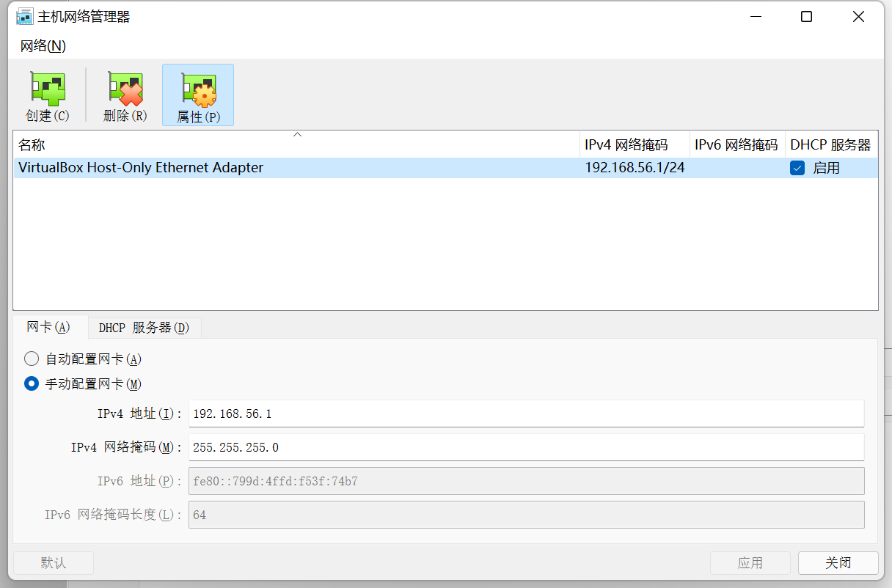Switch to the 网卡(A) tab
This screenshot has height=588, width=892.
[49, 327]
